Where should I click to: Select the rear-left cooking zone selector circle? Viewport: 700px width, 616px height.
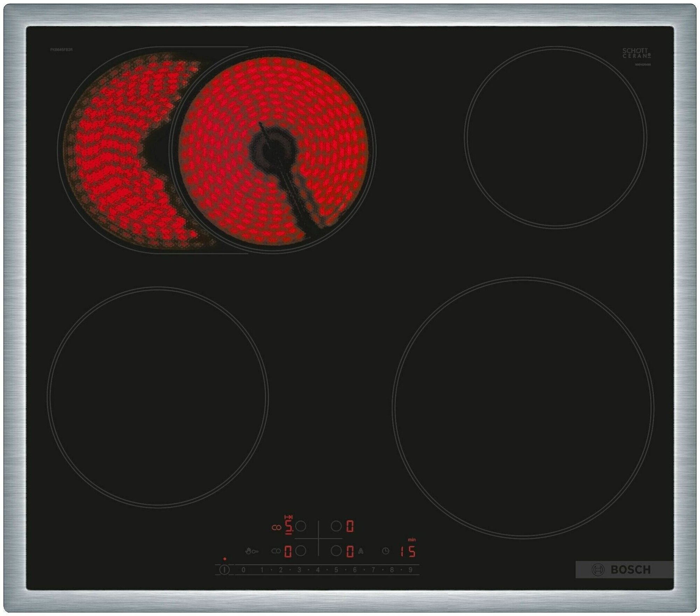point(301,526)
